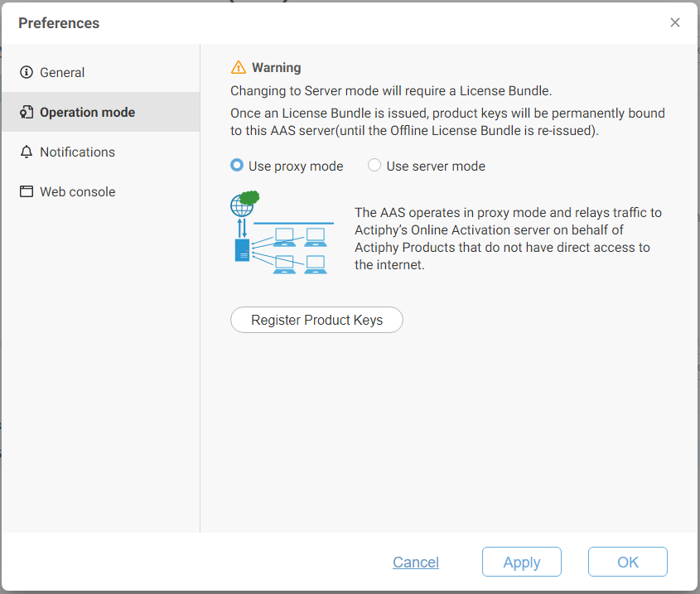Click the orange warning triangle icon

click(x=239, y=67)
